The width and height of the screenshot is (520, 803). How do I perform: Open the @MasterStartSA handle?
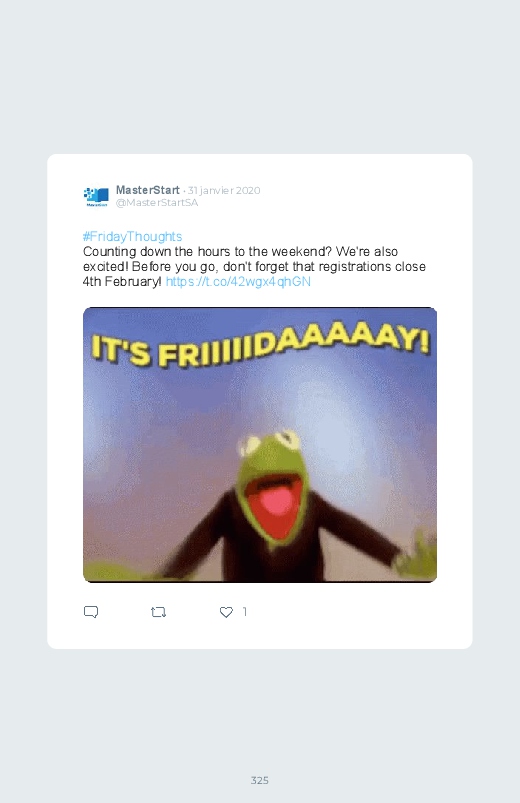coord(157,202)
